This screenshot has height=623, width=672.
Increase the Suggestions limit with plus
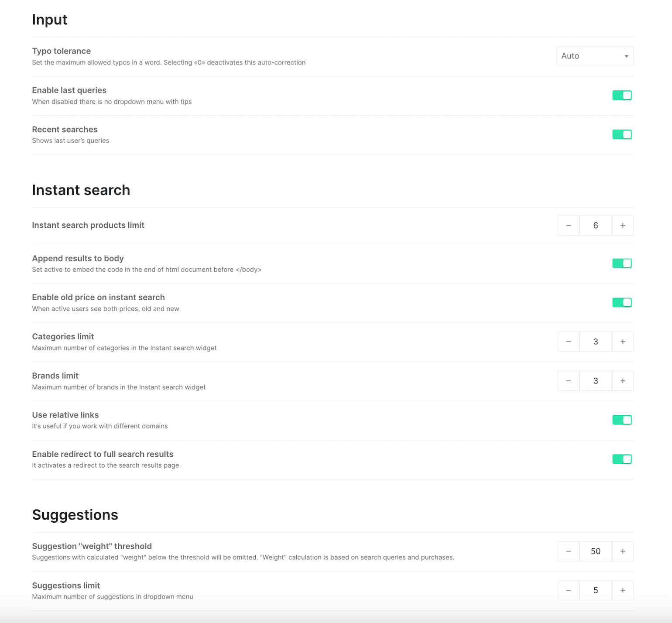pyautogui.click(x=623, y=591)
